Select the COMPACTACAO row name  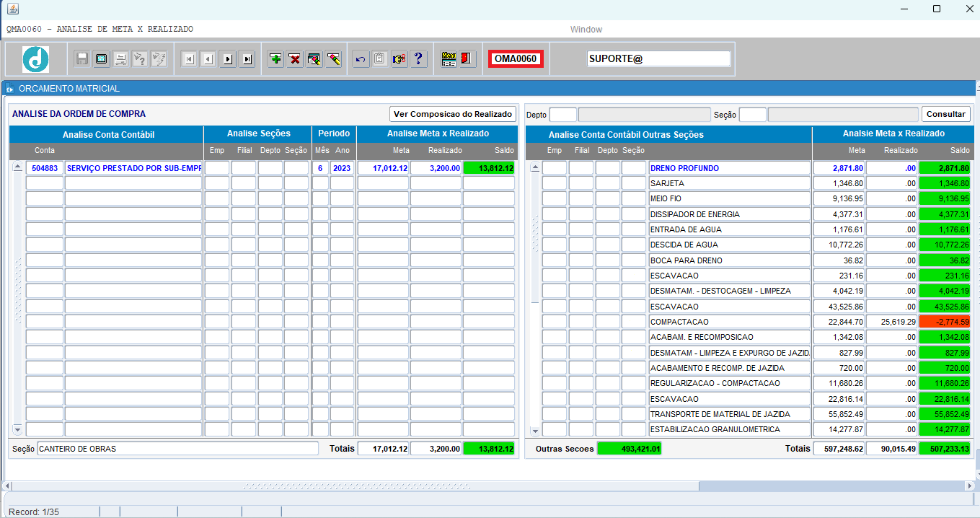(730, 322)
